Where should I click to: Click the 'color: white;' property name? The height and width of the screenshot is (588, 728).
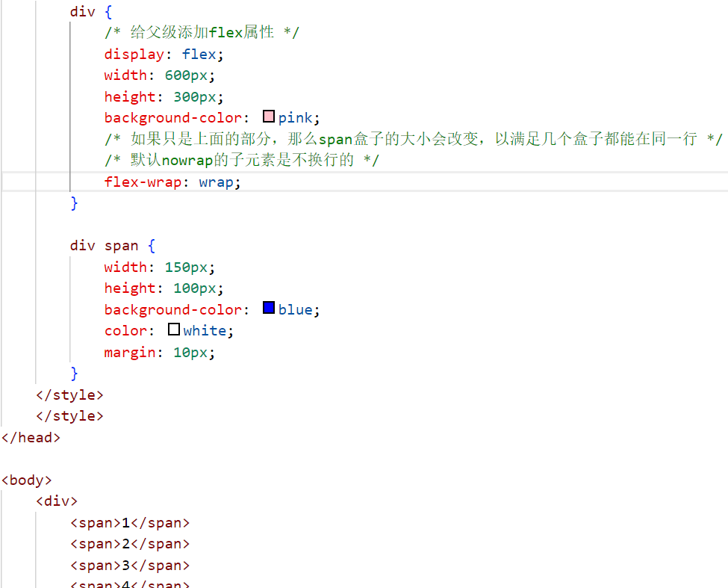tap(125, 331)
